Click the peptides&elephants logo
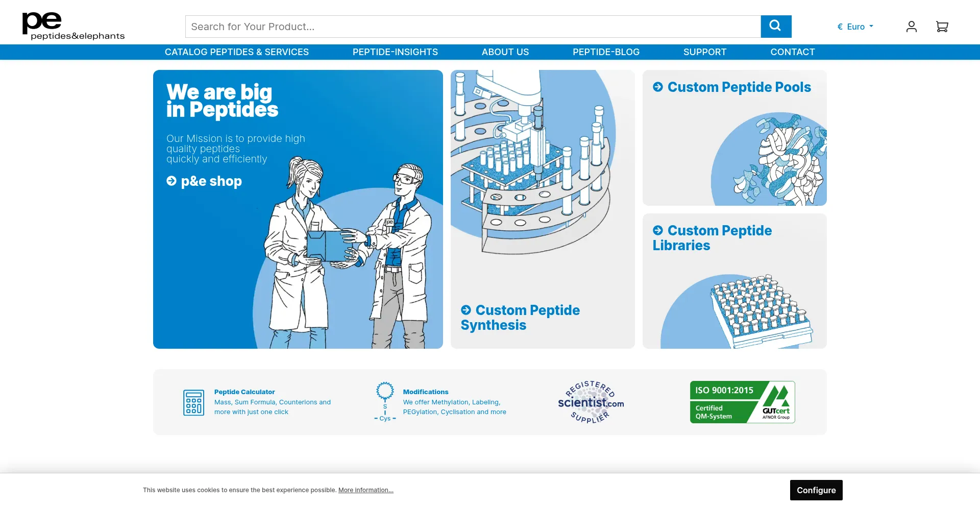 73,26
